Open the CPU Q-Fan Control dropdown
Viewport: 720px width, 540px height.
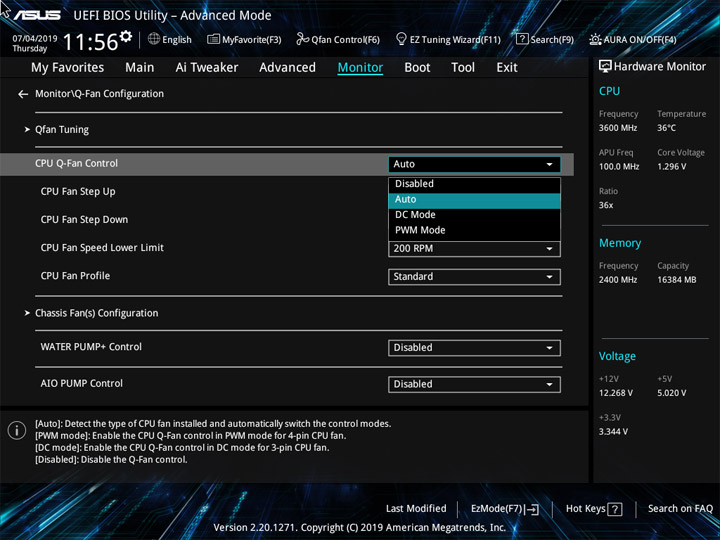tap(474, 164)
